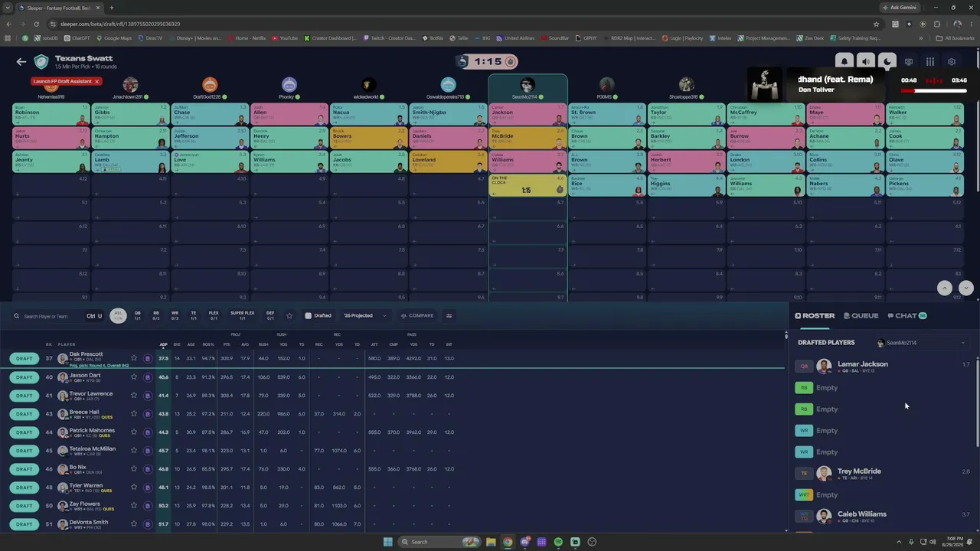Add DeVonta Smith to queue with purple icon
This screenshot has height=551, width=980.
(148, 524)
